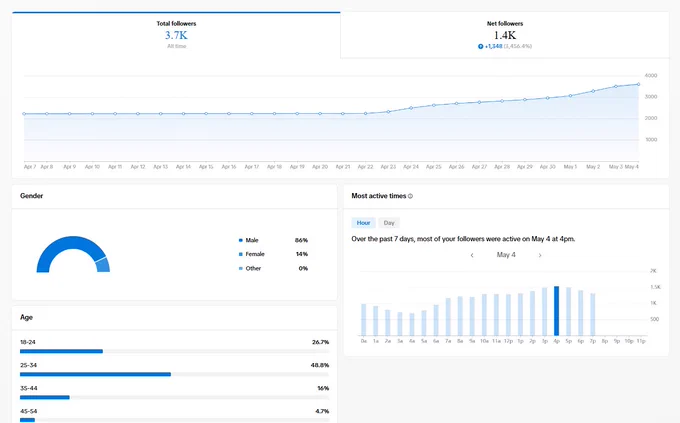
Task: Click the 7p bar in hourly chart
Action: pyautogui.click(x=593, y=314)
